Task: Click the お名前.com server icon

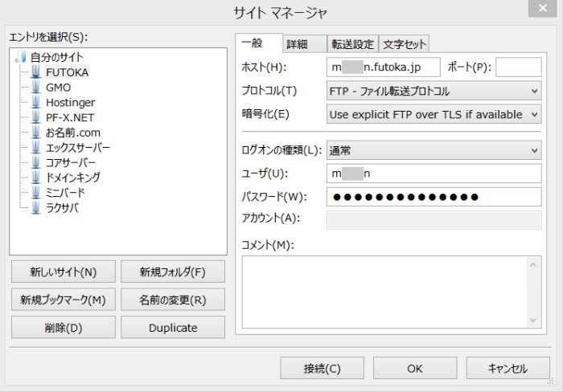Action: click(x=35, y=133)
